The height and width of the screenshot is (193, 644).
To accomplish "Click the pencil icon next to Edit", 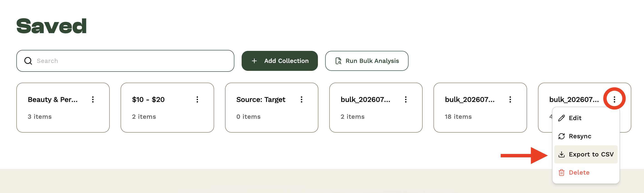I will click(x=562, y=118).
